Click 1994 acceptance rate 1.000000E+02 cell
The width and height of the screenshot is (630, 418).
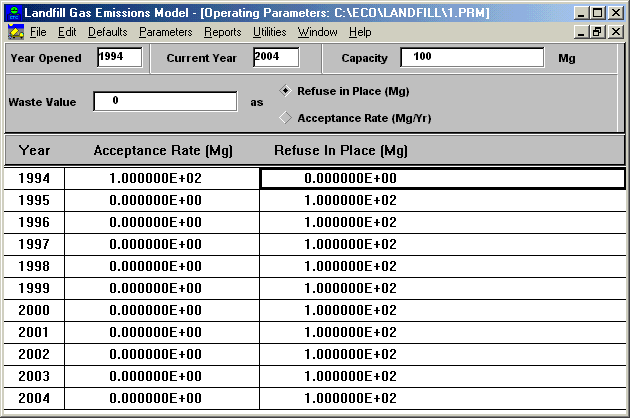click(x=162, y=178)
